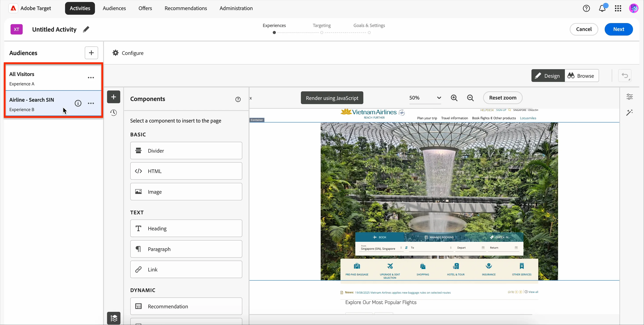
Task: Select the Image component
Action: pos(186,192)
